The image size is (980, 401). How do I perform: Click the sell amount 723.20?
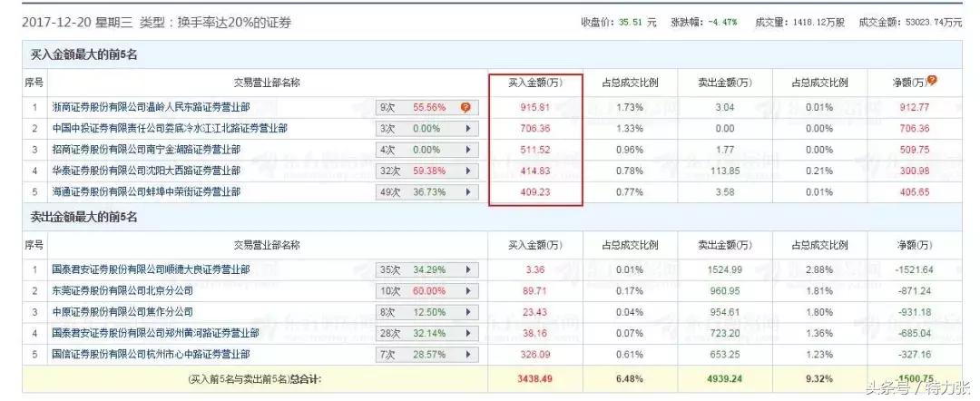coord(725,334)
